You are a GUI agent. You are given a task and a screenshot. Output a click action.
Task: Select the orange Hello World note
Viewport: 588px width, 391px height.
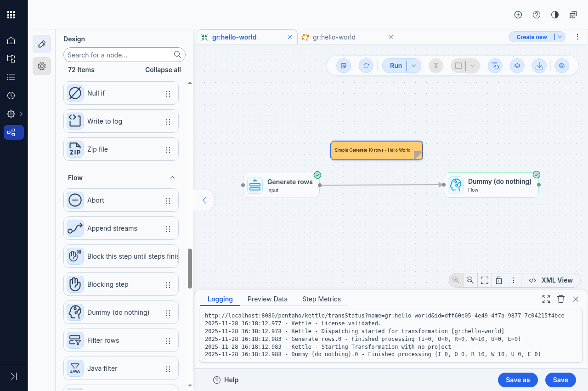[373, 150]
